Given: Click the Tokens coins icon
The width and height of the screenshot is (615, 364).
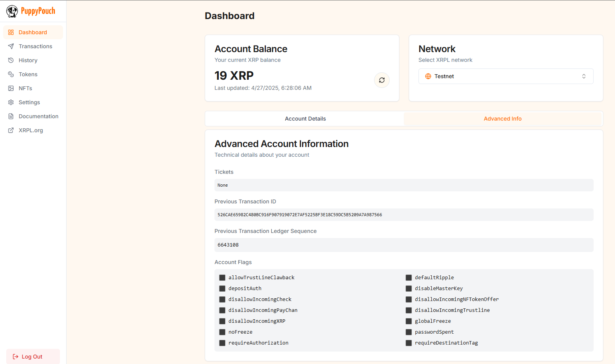Looking at the screenshot, I should click(11, 74).
